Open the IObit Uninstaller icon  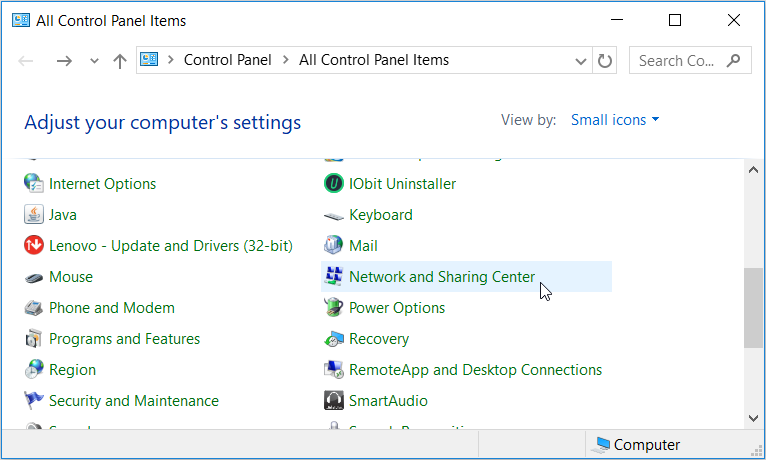334,184
